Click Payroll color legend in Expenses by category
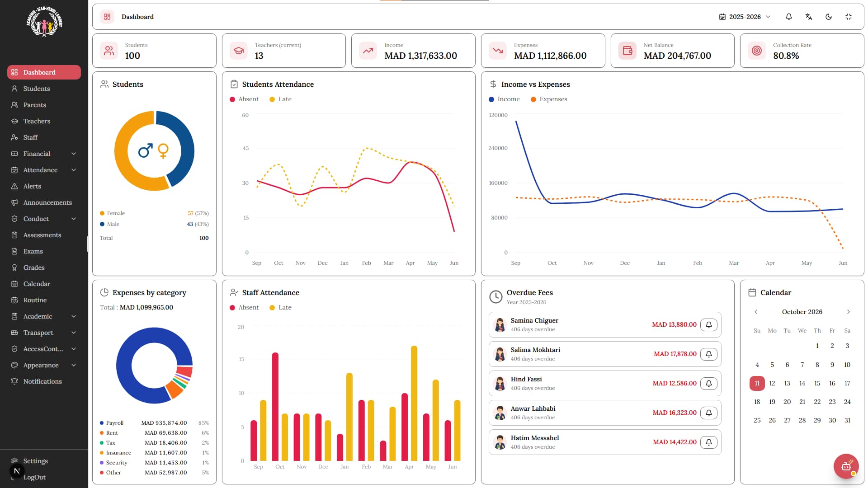Screen dimensions: 868x488 click(x=102, y=423)
